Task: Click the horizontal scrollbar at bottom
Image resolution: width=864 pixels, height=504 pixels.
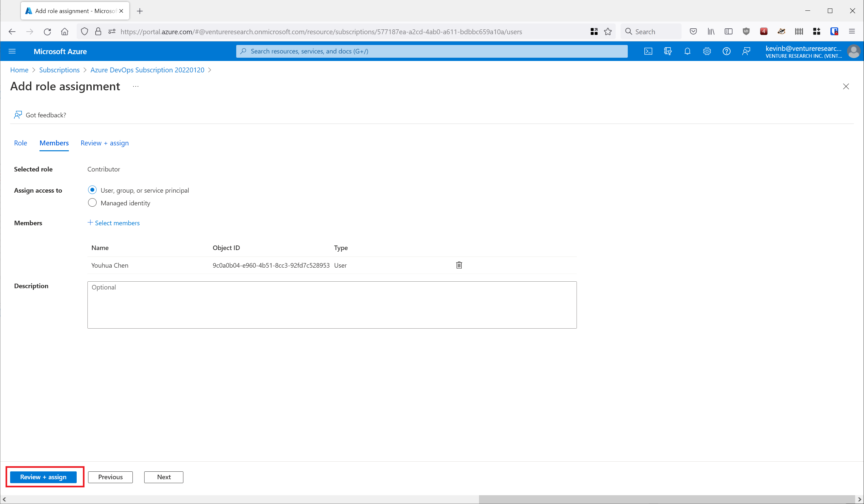Action: tap(667, 499)
